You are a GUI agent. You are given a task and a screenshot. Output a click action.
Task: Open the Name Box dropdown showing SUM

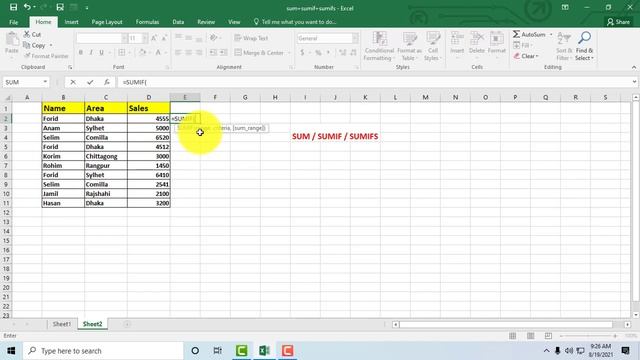(45, 82)
